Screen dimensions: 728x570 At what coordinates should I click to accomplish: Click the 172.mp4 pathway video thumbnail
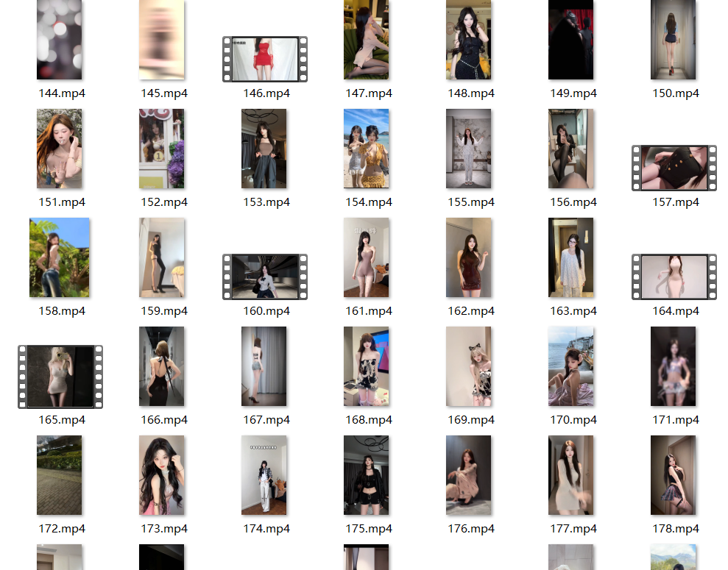[60, 475]
